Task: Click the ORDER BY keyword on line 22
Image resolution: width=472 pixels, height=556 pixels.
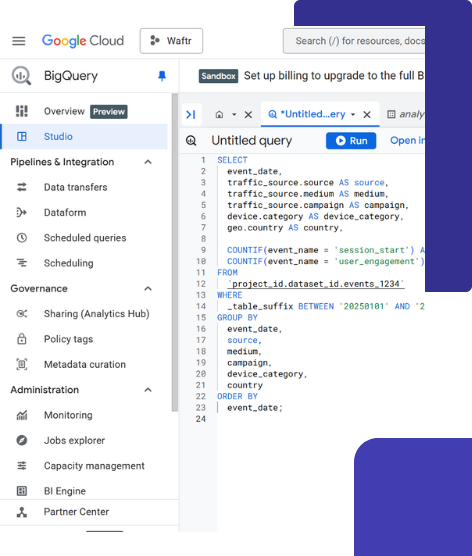Action: point(238,396)
